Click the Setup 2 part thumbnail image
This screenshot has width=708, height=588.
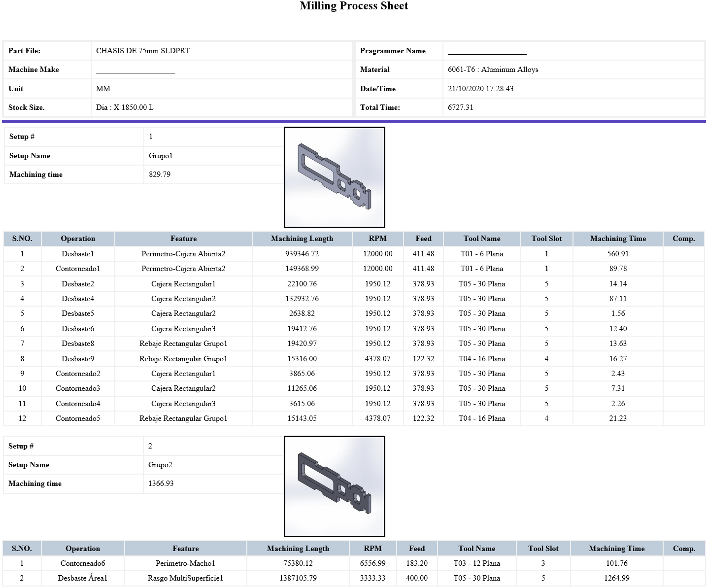point(334,486)
